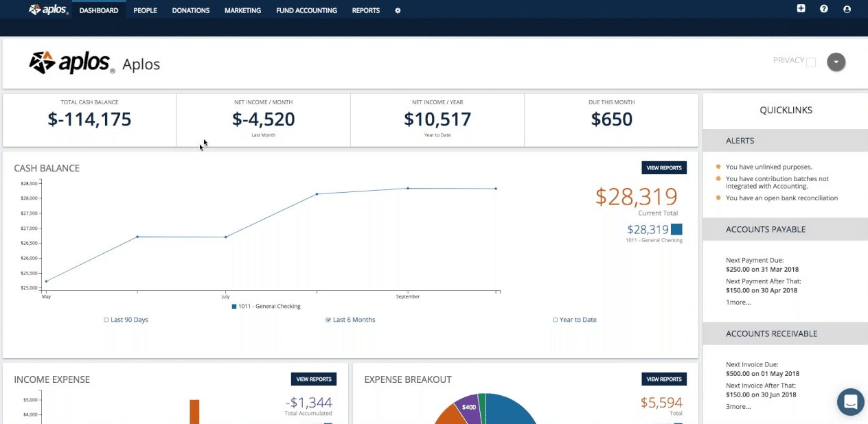The height and width of the screenshot is (424, 868).
Task: Open the Marketing menu
Action: click(x=242, y=10)
